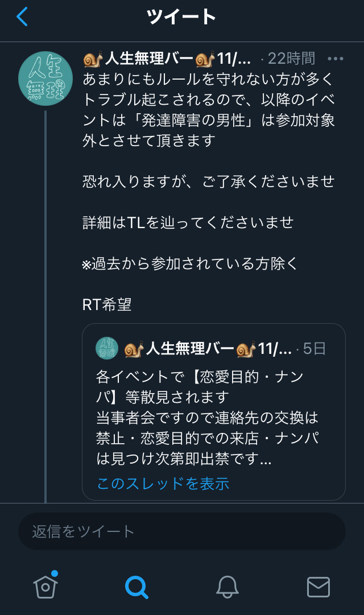
Task: Open the Notifications bell tab
Action: [x=227, y=586]
